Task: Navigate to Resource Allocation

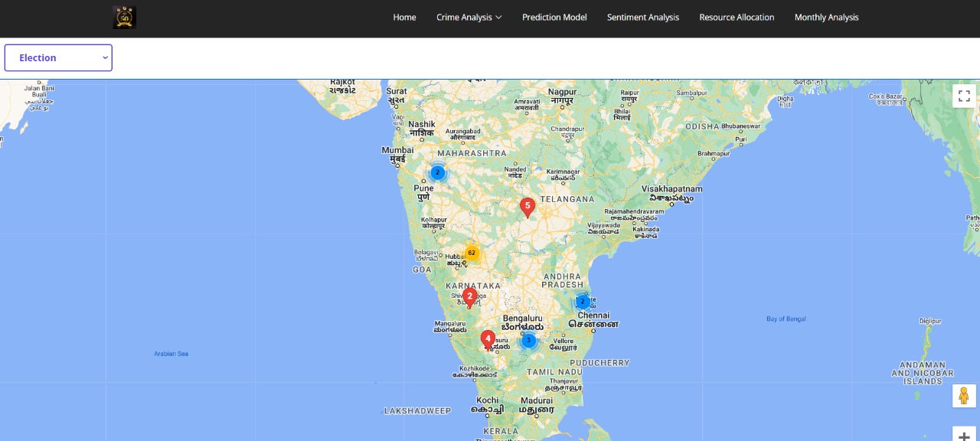Action: tap(737, 17)
